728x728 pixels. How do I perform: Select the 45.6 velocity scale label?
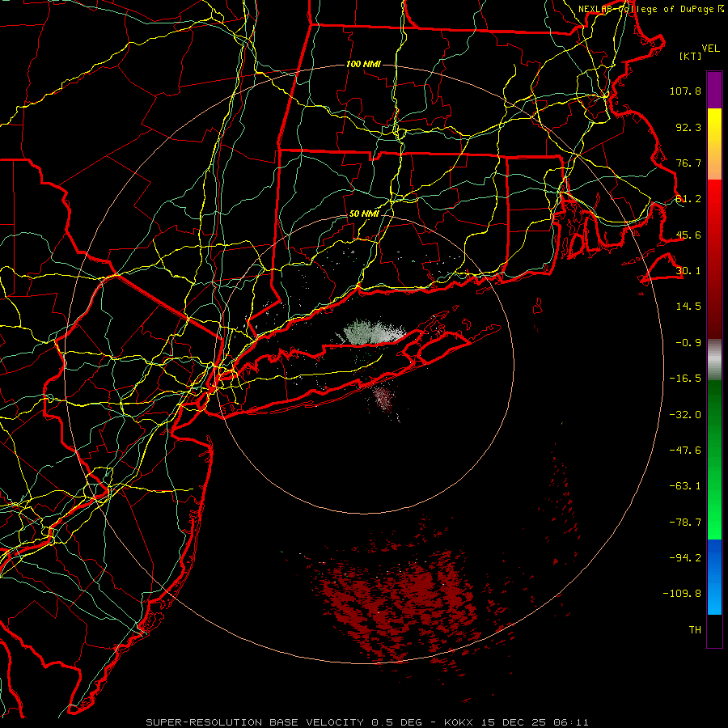pos(688,235)
